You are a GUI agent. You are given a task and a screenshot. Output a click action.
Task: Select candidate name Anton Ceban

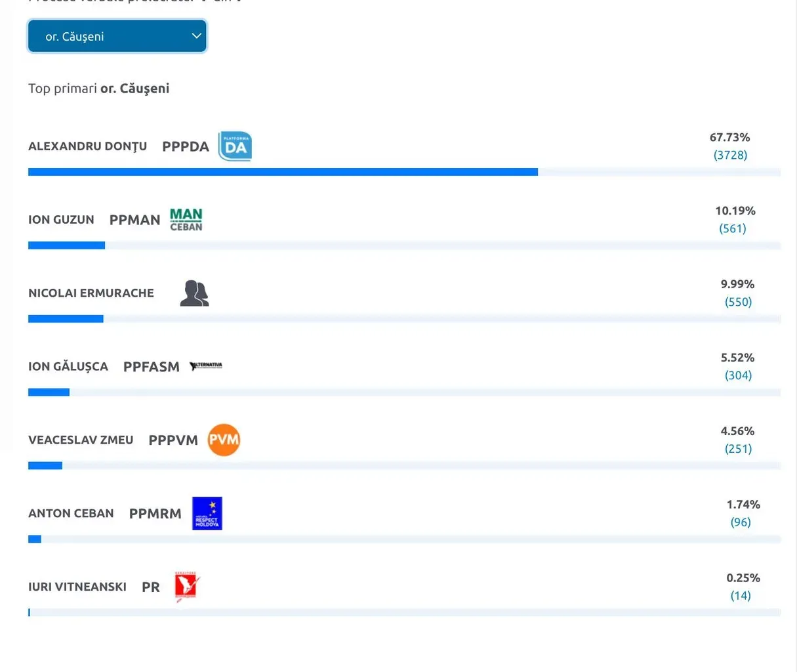click(71, 514)
